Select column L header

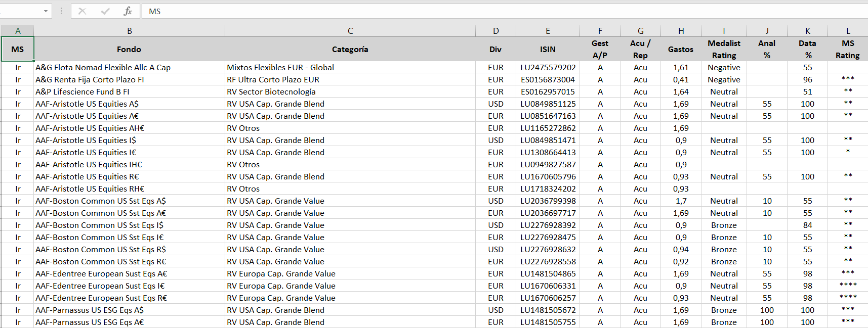click(848, 31)
